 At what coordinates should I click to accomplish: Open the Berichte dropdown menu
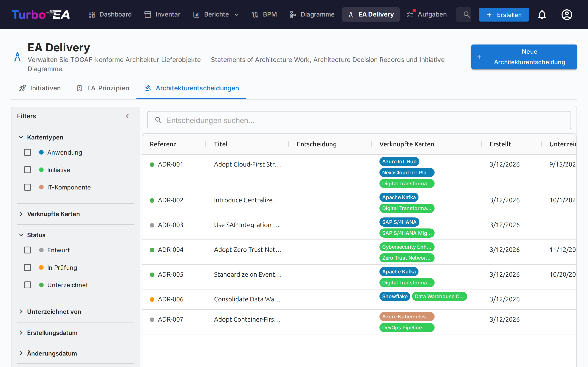click(216, 14)
